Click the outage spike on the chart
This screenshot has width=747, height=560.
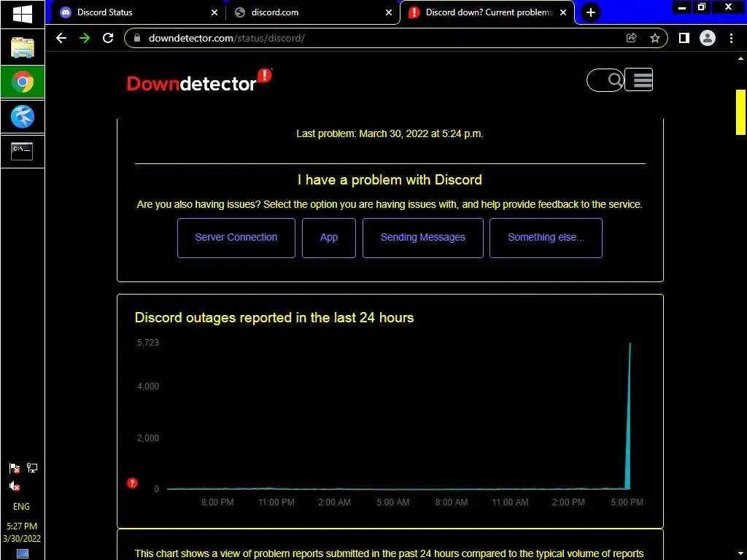628,416
